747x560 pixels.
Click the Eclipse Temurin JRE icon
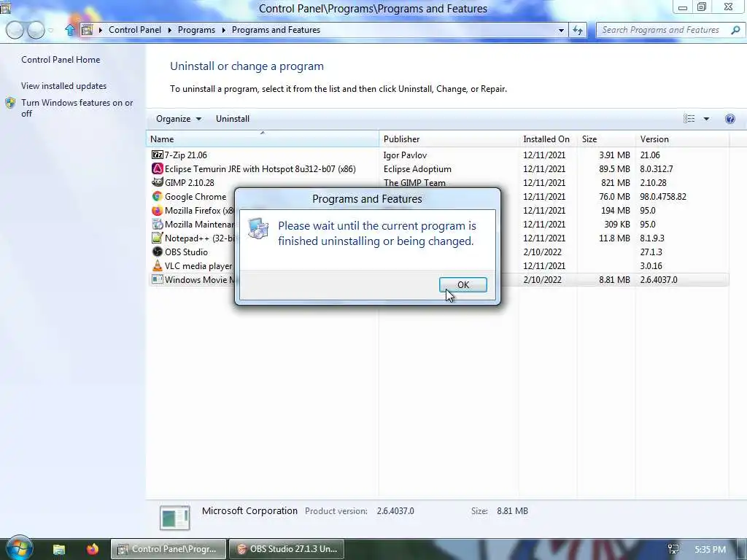click(158, 168)
